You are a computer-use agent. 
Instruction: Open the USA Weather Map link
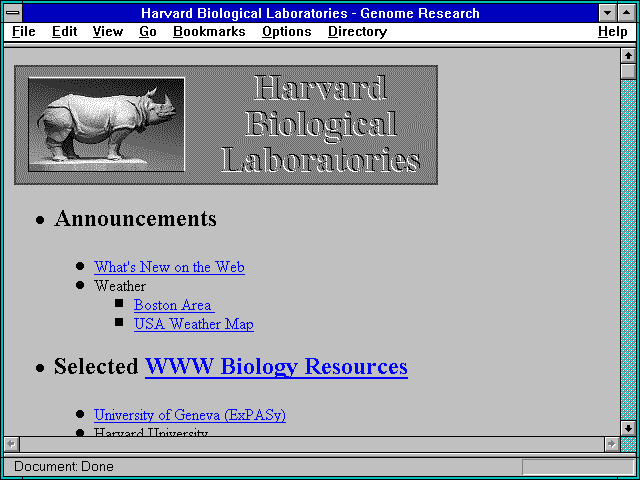tap(194, 324)
